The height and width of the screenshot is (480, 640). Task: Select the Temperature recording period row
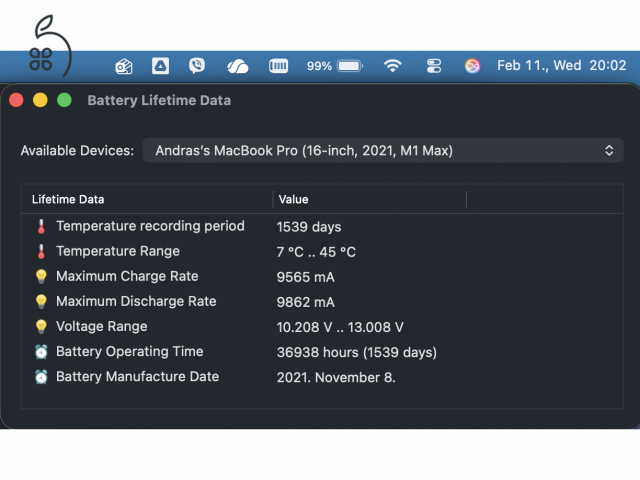coord(322,226)
